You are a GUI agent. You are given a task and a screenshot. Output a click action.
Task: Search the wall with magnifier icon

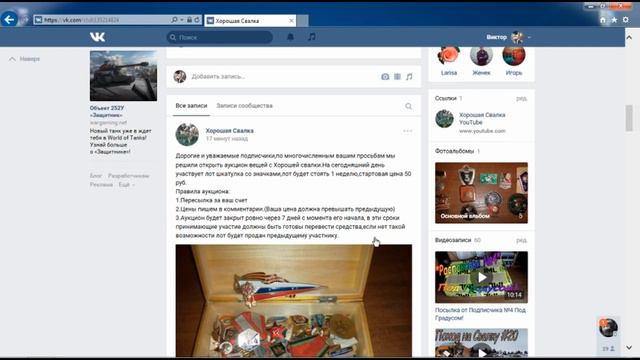coord(408,106)
